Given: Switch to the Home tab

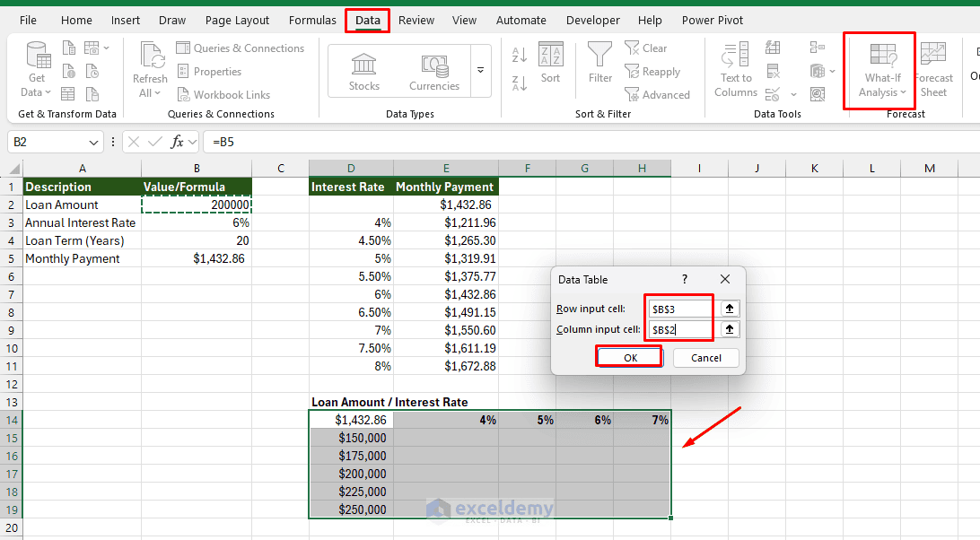Looking at the screenshot, I should pyautogui.click(x=76, y=20).
